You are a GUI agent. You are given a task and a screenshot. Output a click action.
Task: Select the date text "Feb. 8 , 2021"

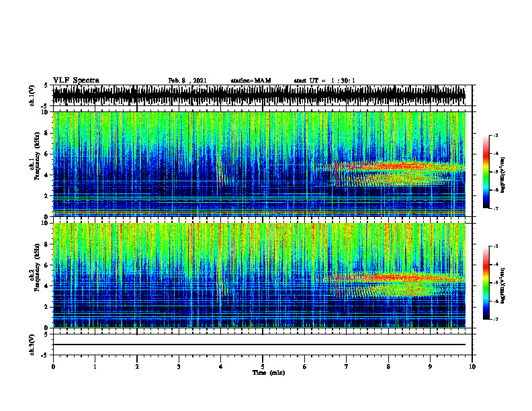coord(187,81)
